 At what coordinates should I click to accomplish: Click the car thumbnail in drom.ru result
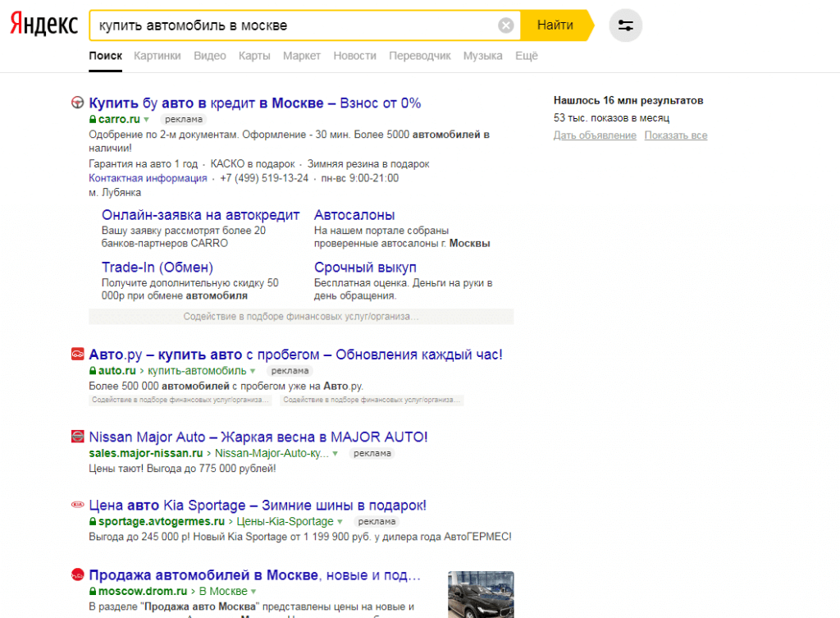[481, 594]
